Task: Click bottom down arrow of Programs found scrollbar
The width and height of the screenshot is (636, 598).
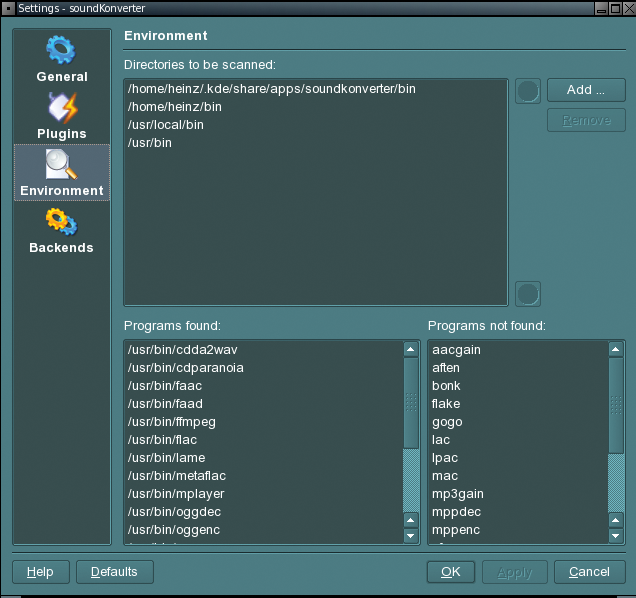Action: [411, 536]
